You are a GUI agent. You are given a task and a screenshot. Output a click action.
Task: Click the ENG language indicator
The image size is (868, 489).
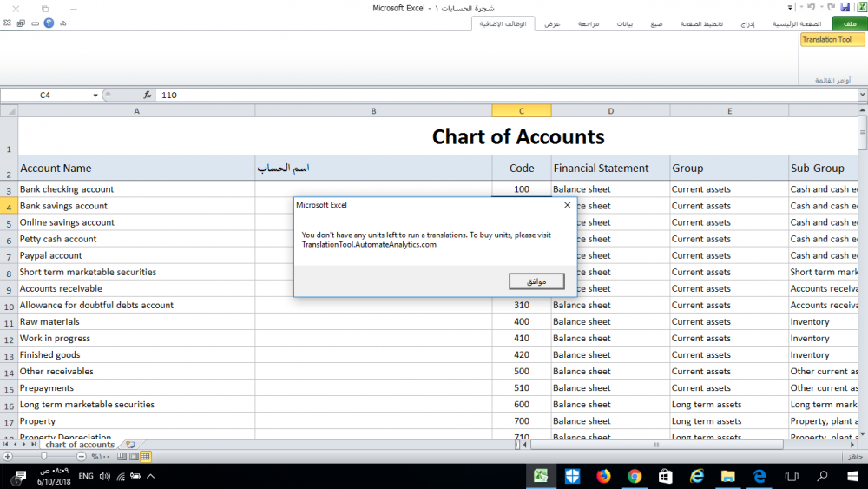[86, 476]
